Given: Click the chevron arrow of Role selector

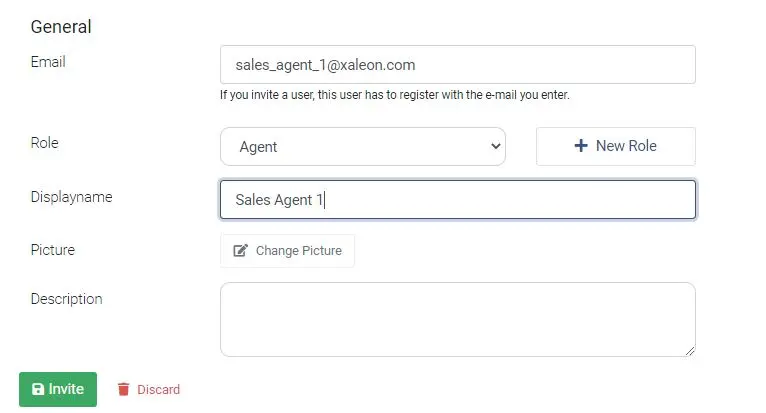Looking at the screenshot, I should (x=495, y=146).
